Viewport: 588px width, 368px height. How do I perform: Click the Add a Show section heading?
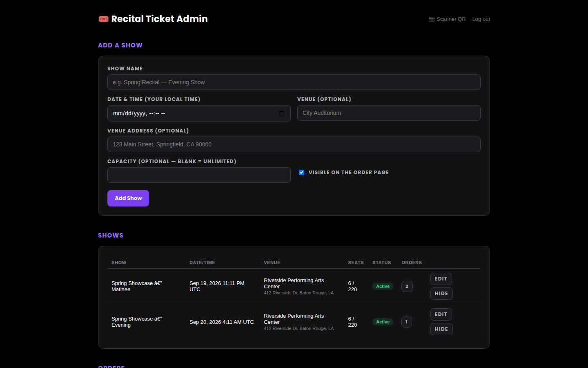click(x=120, y=45)
